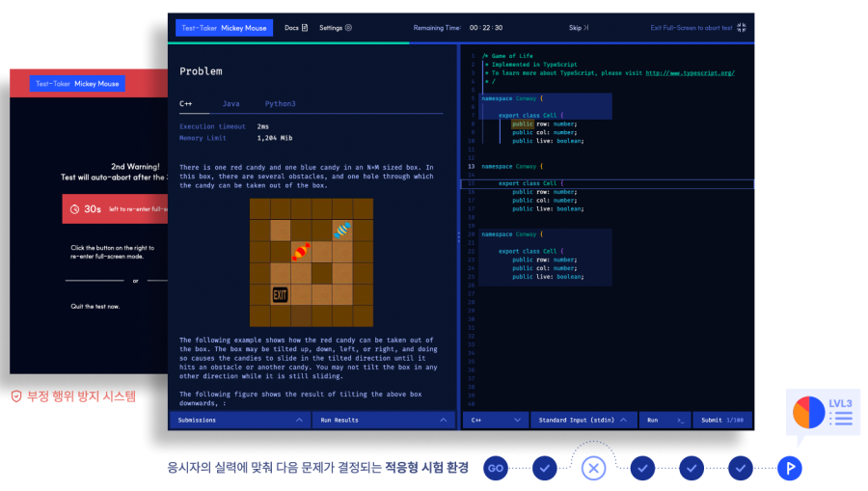Expand the Run Results panel
The width and height of the screenshot is (868, 491).
coord(383,421)
